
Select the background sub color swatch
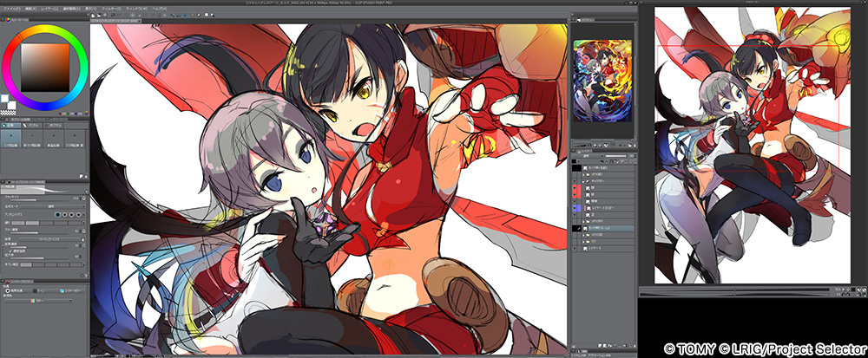11,105
